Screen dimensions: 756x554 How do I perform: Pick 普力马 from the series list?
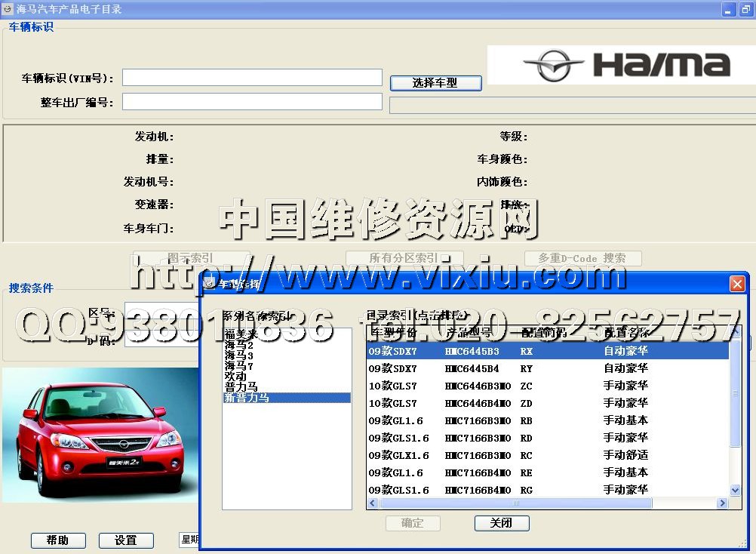pyautogui.click(x=241, y=386)
